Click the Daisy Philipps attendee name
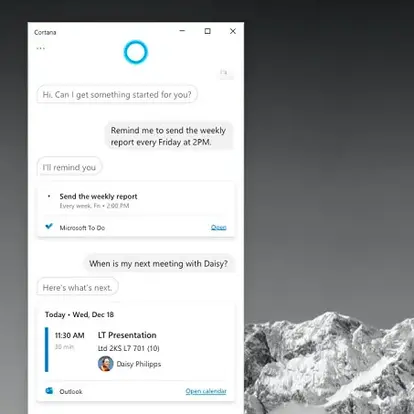This screenshot has height=414, width=414. (139, 364)
